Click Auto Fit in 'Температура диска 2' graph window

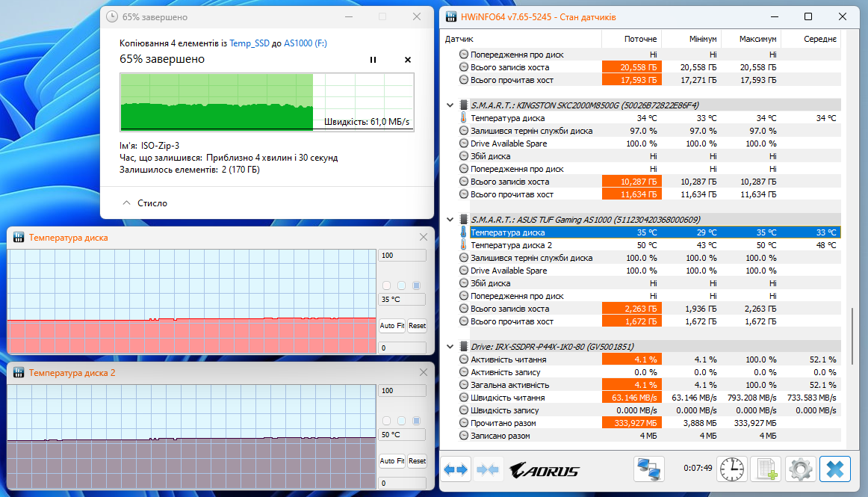click(392, 461)
